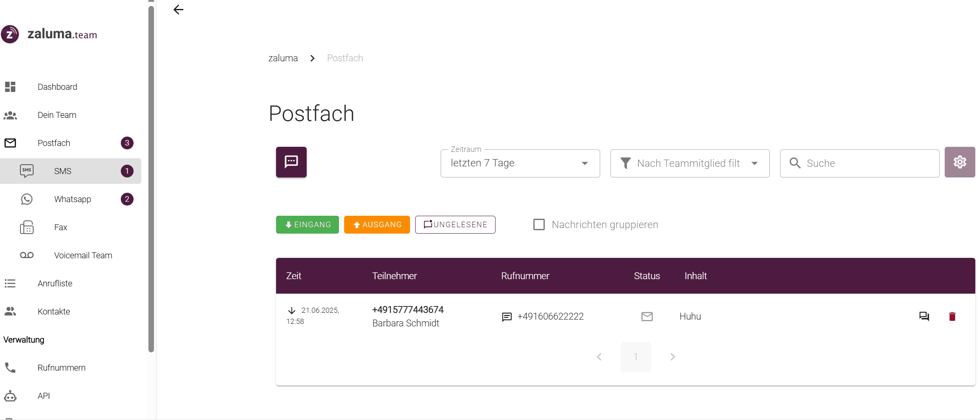The image size is (980, 420).
Task: Click the voicemail icon
Action: [27, 255]
